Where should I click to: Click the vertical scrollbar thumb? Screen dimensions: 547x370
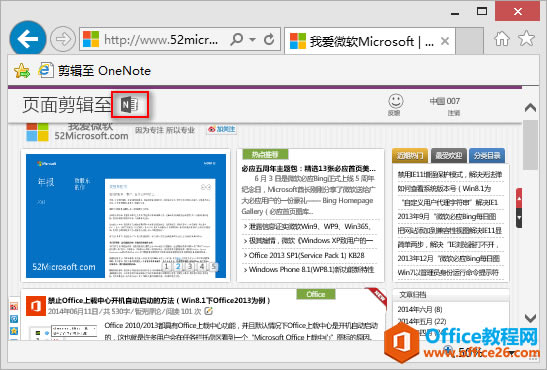530,145
